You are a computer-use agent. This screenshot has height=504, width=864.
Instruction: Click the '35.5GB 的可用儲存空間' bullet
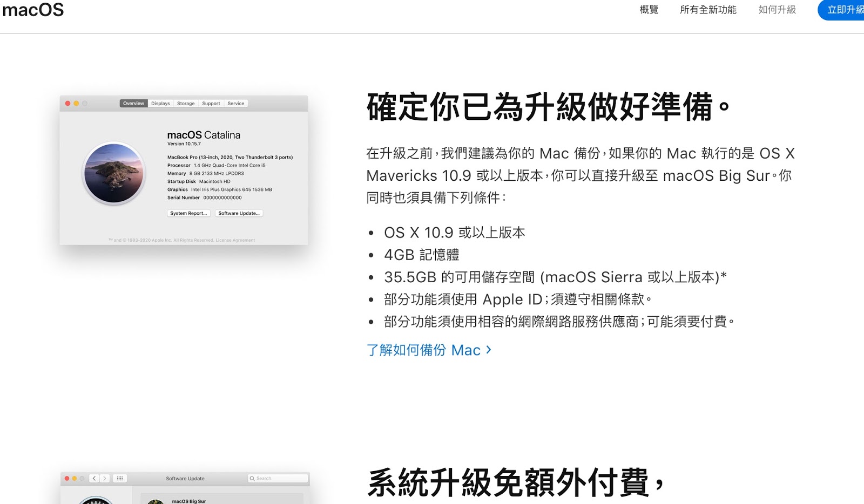coord(555,277)
